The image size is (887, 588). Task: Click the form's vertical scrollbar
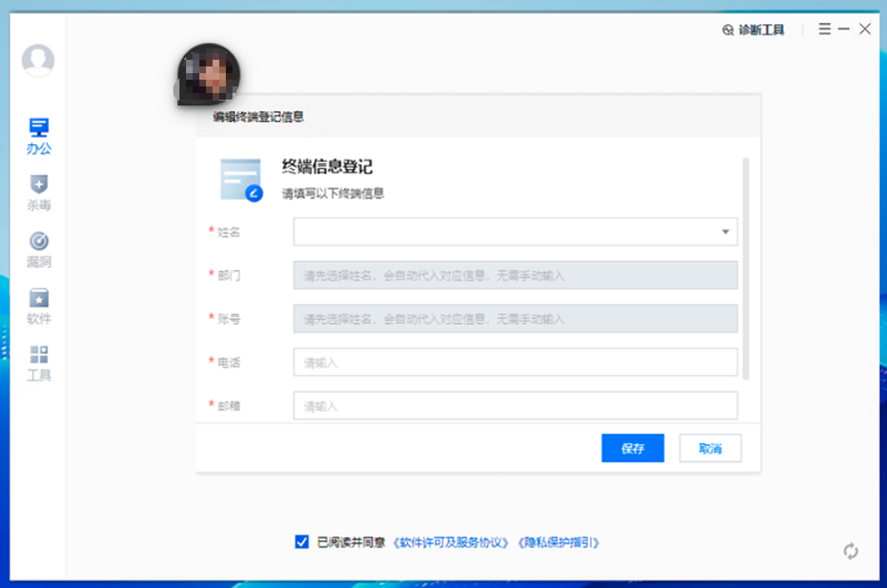(745, 266)
